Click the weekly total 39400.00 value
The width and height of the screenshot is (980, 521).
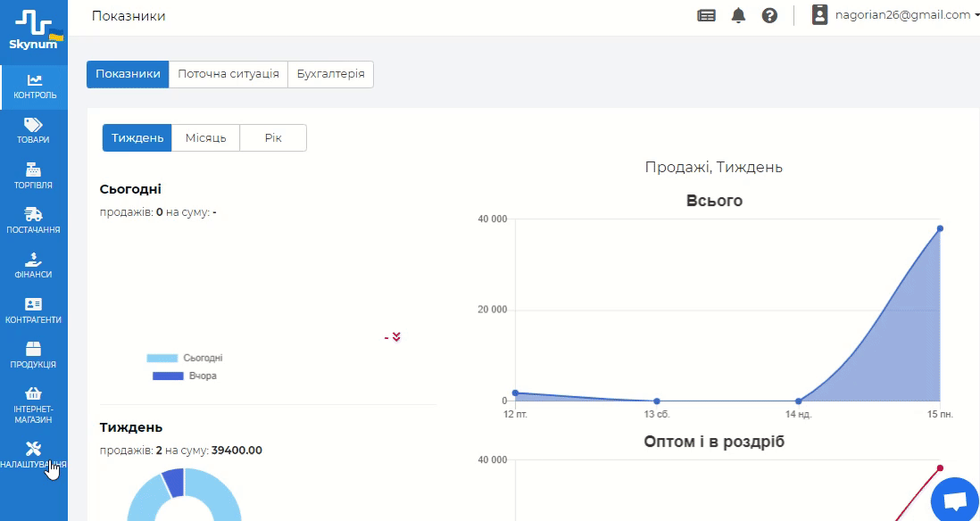click(237, 450)
